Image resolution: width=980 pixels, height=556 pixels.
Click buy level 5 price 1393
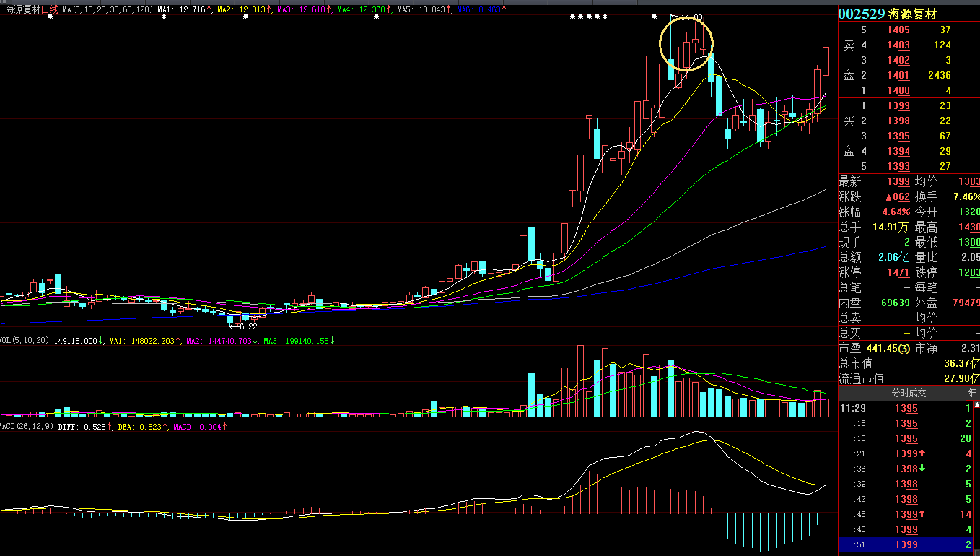click(898, 167)
